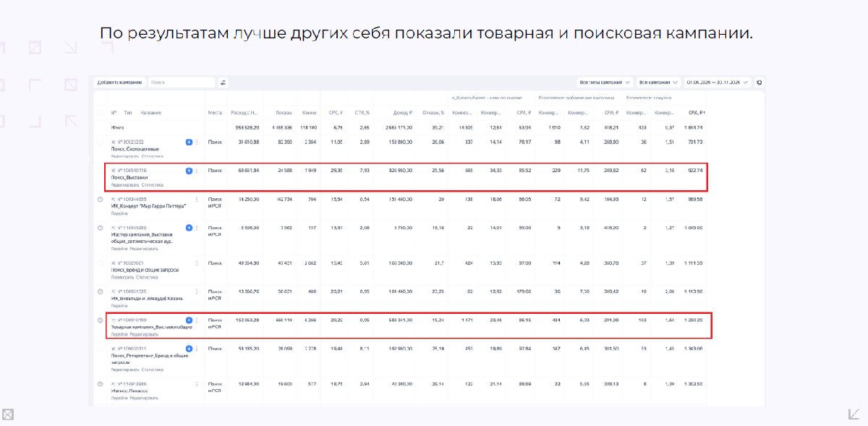868x426 pixels.
Task: Focus the 'Поиск' search input field
Action: click(182, 82)
